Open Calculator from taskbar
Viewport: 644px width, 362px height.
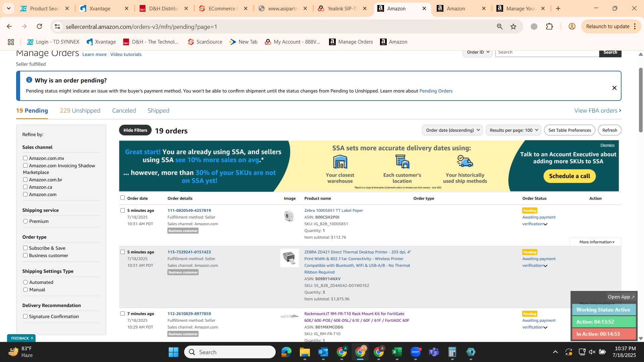(452, 352)
